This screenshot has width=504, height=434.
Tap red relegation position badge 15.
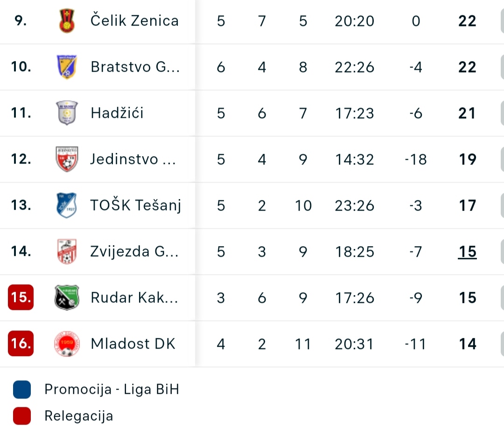click(x=21, y=297)
